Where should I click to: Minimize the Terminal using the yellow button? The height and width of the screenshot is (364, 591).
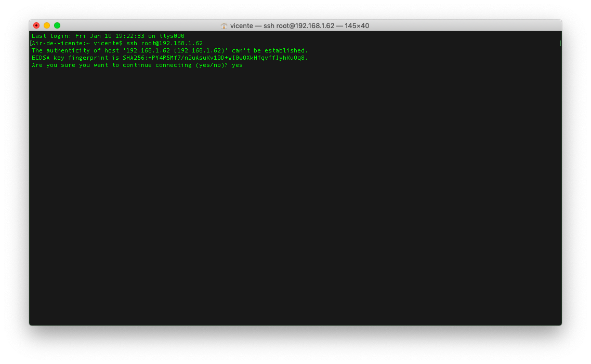(47, 25)
